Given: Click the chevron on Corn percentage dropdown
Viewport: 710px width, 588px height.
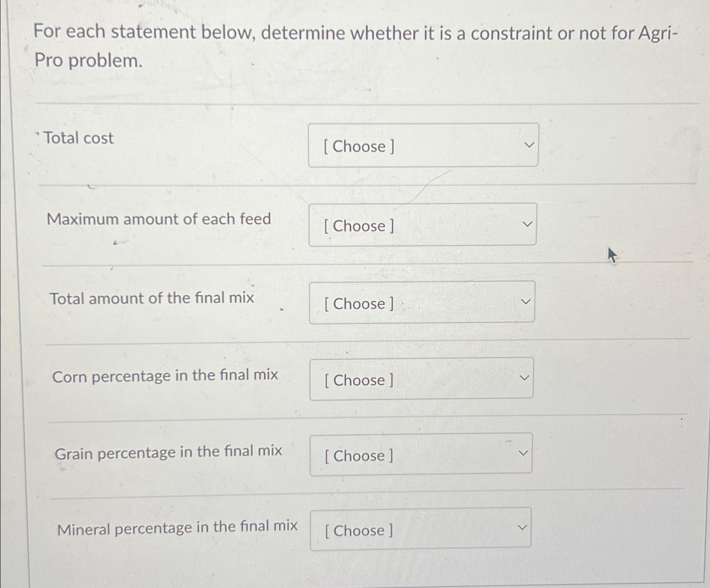Looking at the screenshot, I should [x=524, y=378].
